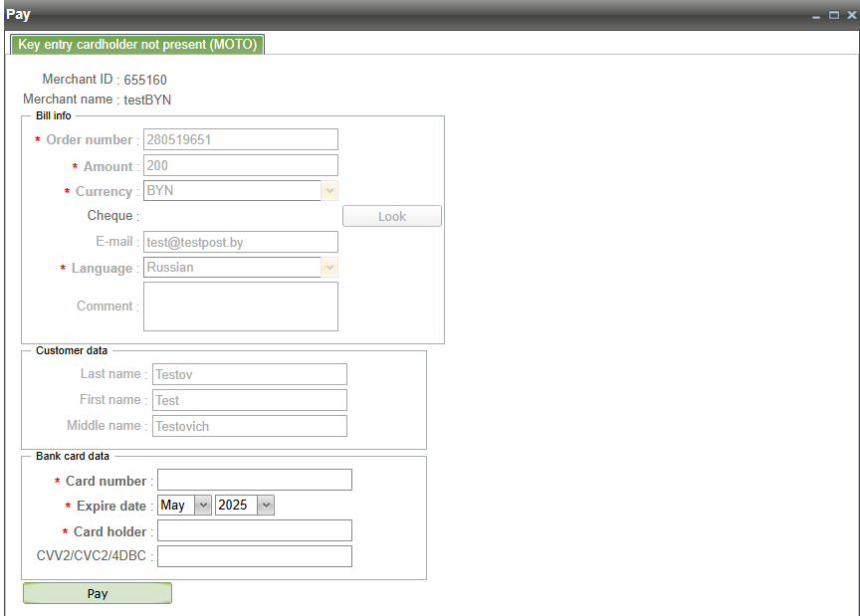Select the Middle name field
860x616 pixels.
[249, 426]
